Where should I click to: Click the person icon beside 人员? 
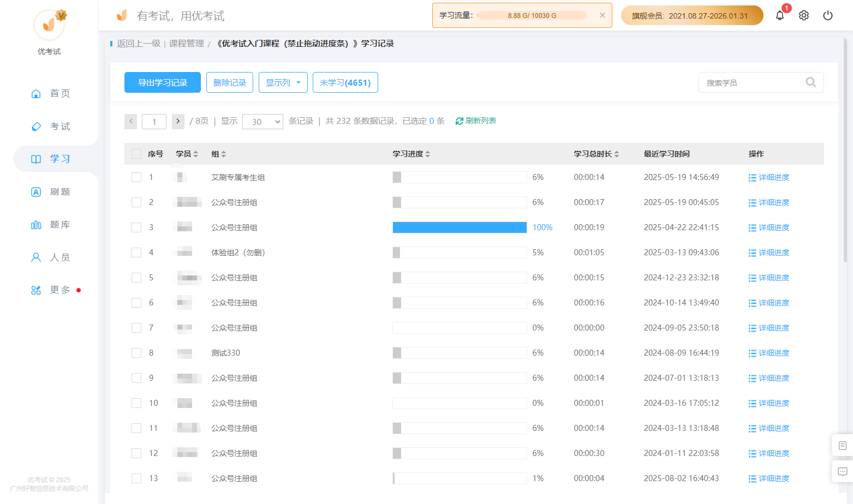click(36, 257)
